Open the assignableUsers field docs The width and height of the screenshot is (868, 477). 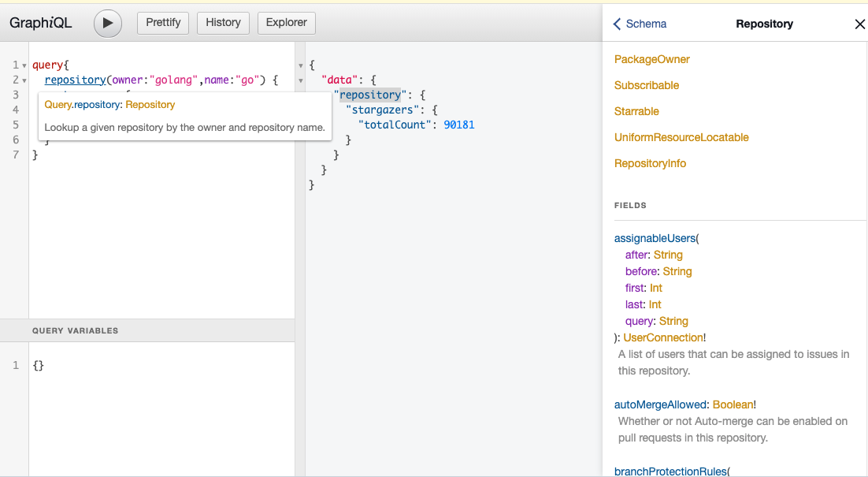tap(655, 238)
